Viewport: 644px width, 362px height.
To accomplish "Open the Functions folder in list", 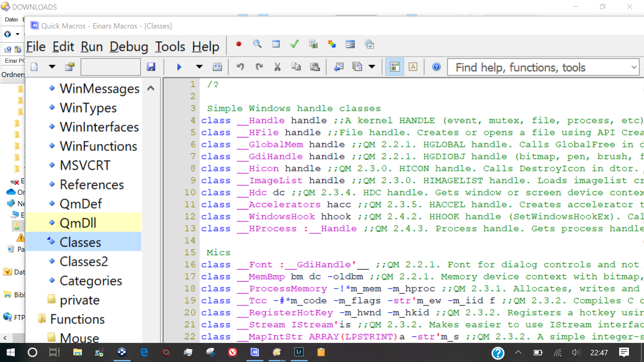I will click(77, 319).
